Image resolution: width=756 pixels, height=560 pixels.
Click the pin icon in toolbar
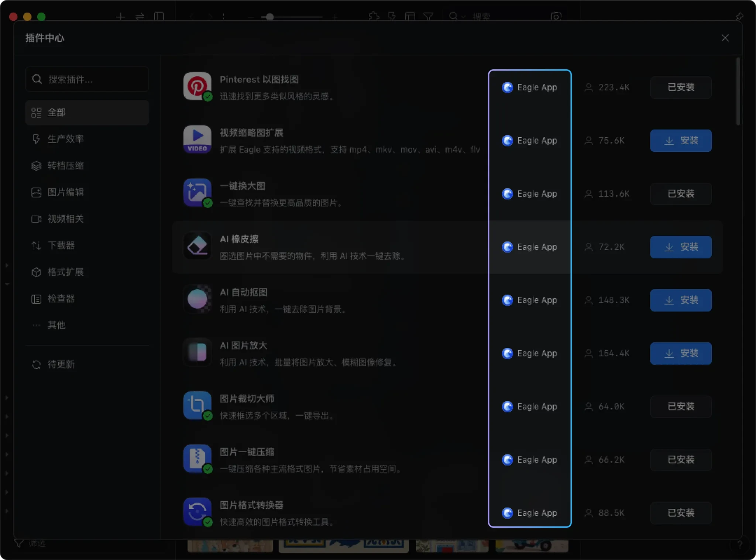[739, 17]
